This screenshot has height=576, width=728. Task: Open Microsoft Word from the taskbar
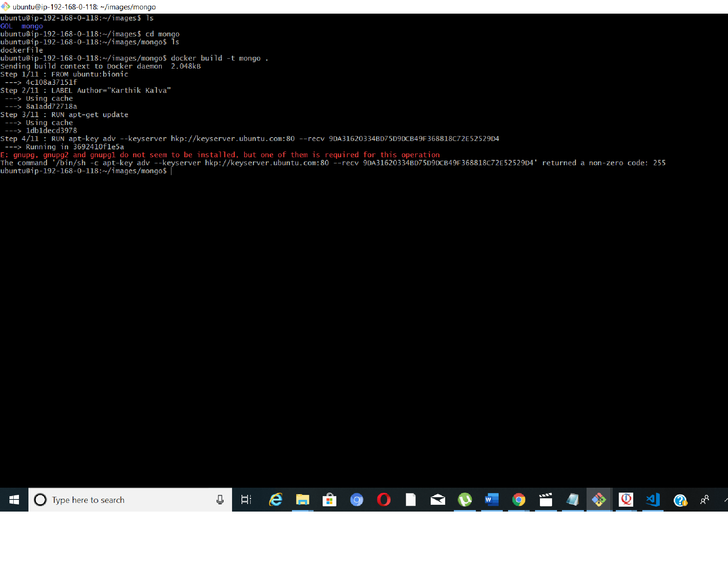[492, 500]
